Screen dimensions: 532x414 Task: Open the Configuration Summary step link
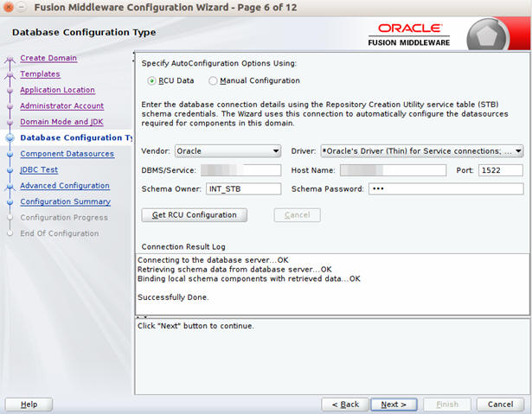tap(66, 201)
